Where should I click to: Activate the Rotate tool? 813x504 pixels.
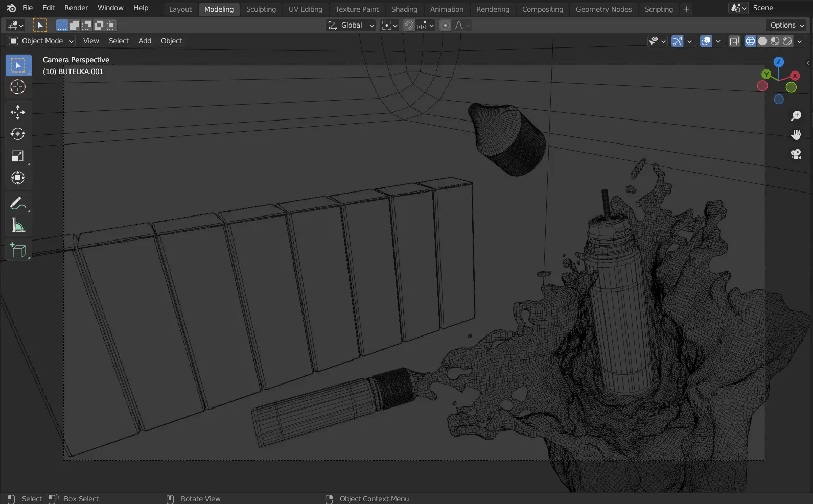click(18, 134)
